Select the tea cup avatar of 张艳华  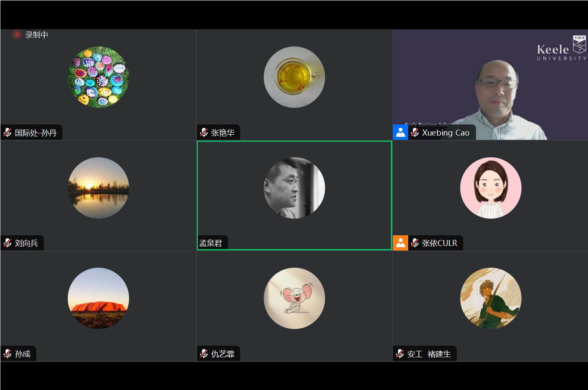294,77
